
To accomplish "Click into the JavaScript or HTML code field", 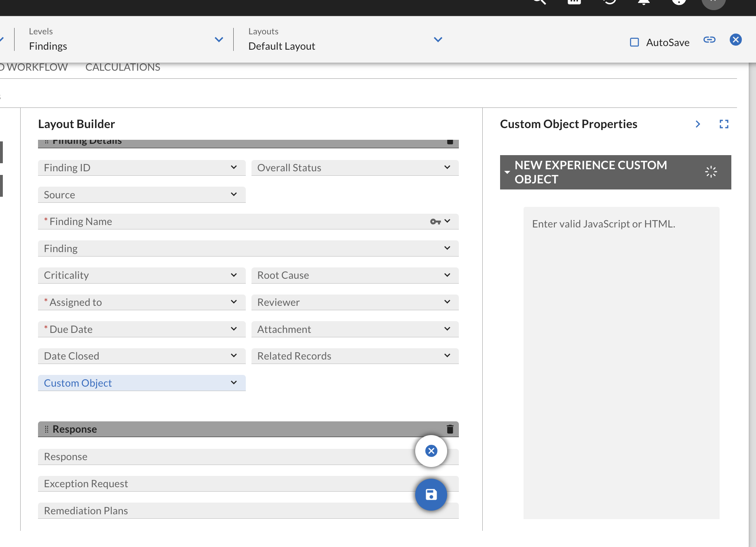I will (x=621, y=363).
